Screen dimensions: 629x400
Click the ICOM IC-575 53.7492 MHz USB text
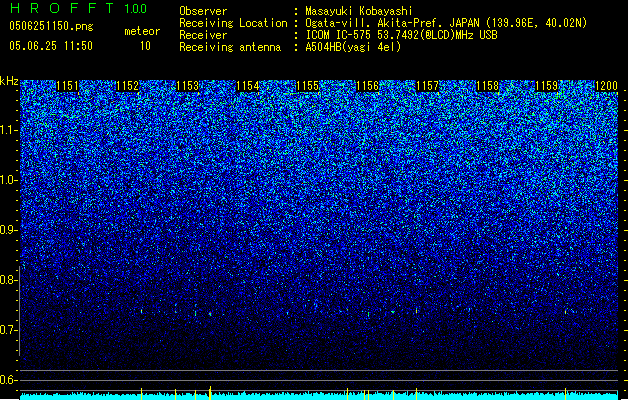(402, 35)
